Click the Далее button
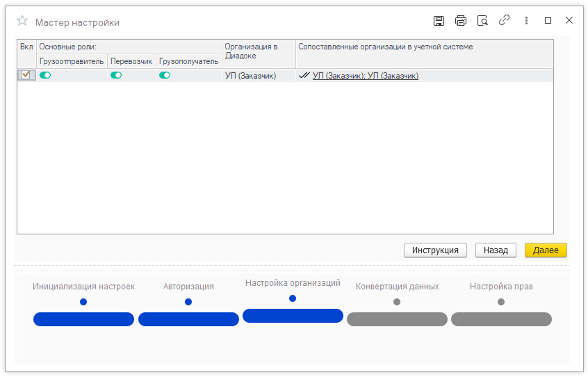 pos(546,250)
